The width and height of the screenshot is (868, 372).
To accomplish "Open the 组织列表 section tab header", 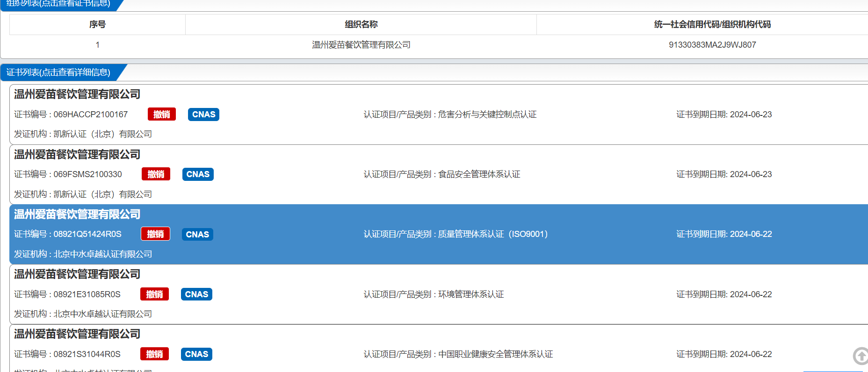I will 58,4.
